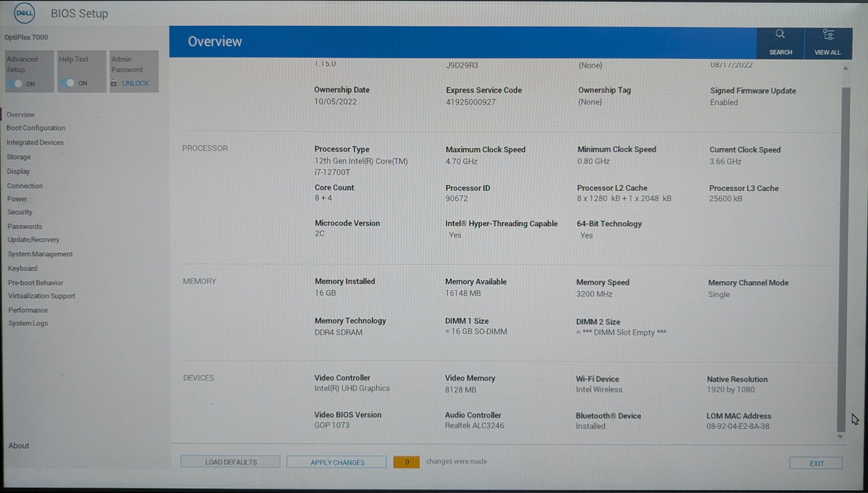Click the UNLOCK link
868x493 pixels.
(135, 83)
